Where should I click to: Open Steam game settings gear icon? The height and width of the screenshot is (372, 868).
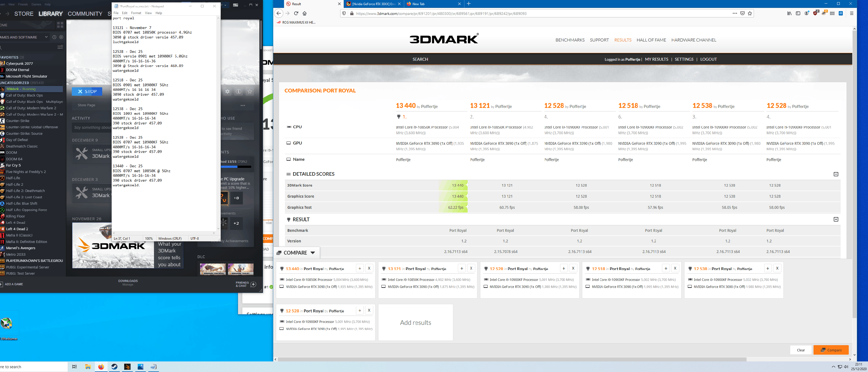(x=227, y=91)
